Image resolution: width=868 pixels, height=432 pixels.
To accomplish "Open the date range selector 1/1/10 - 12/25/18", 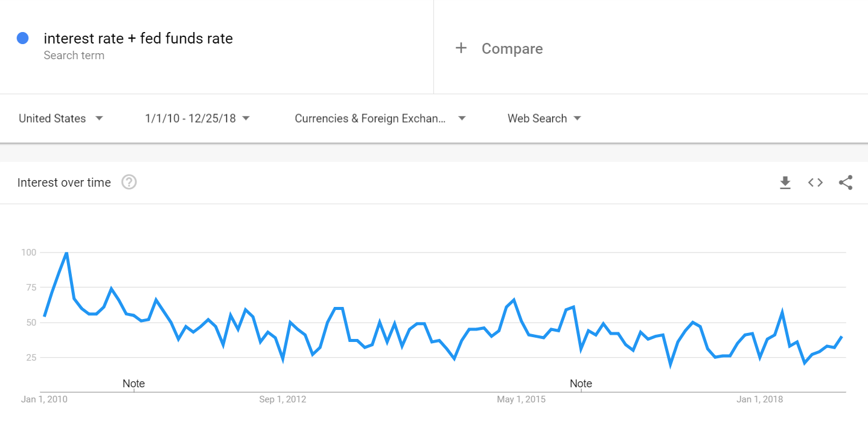I will (x=196, y=118).
